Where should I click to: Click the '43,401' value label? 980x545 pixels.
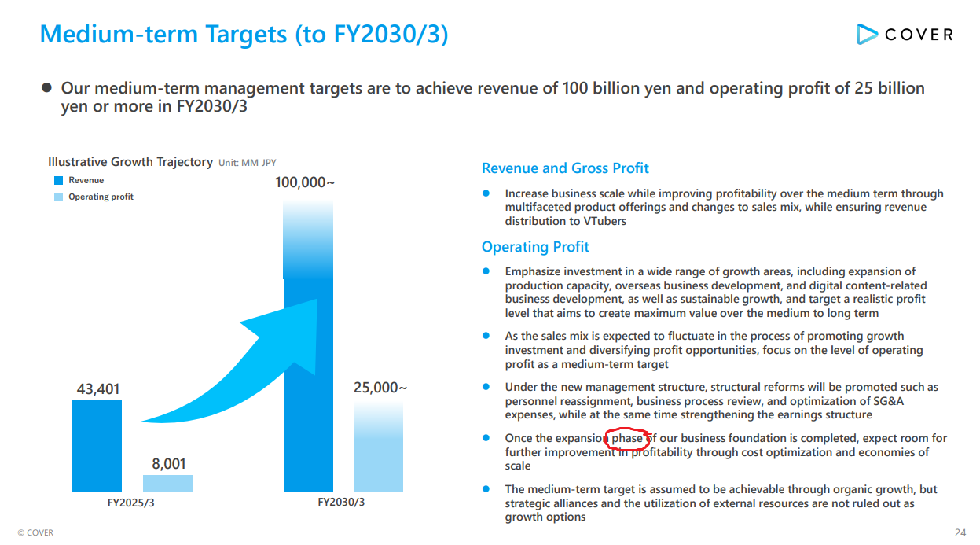[98, 389]
